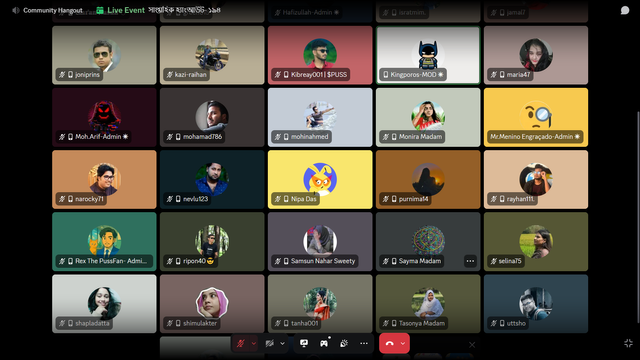Viewport: 640px width, 360px height.
Task: Share your screen button
Action: [304, 343]
